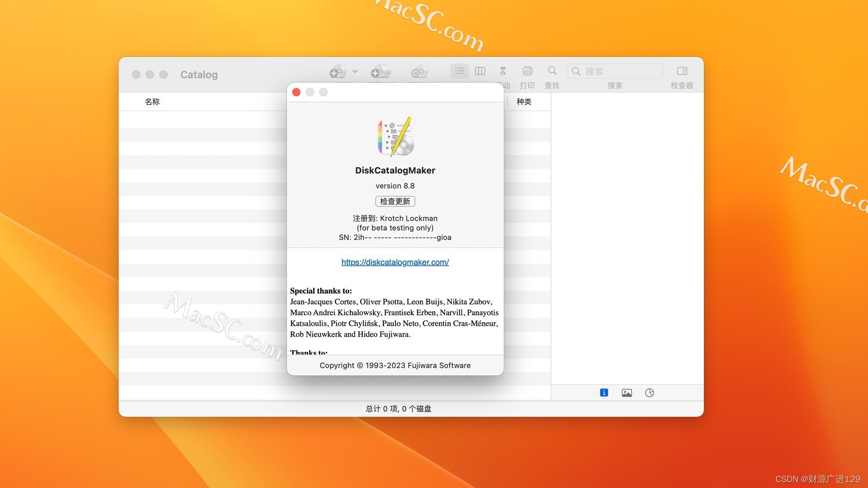Click the 'version 8.8' text
868x488 pixels.
coord(395,186)
